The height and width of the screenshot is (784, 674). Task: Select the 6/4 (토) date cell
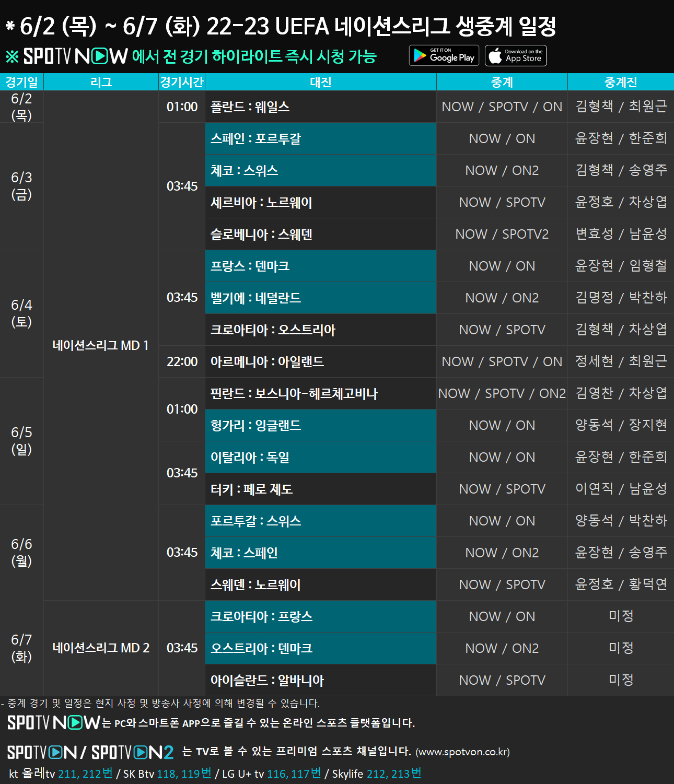[x=21, y=313]
